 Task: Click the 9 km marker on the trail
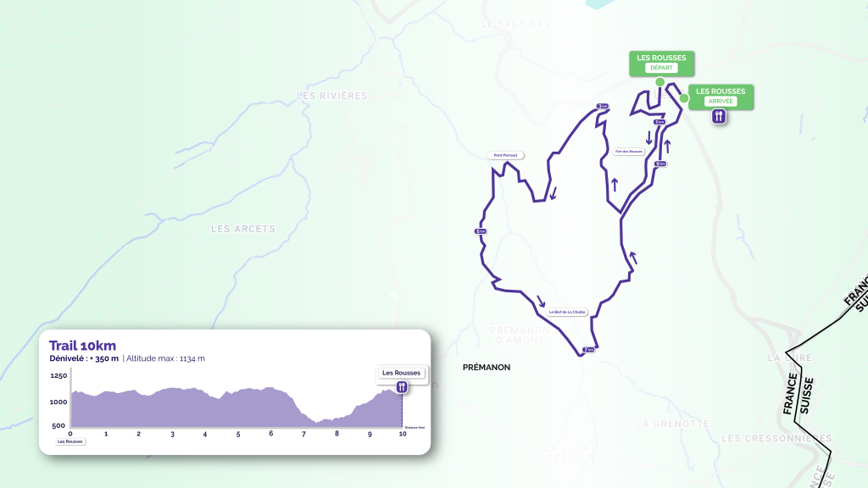coord(660,164)
